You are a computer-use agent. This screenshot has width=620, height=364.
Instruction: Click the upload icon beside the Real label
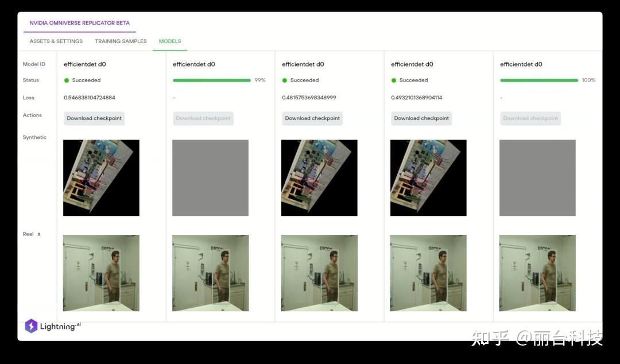[x=38, y=234]
